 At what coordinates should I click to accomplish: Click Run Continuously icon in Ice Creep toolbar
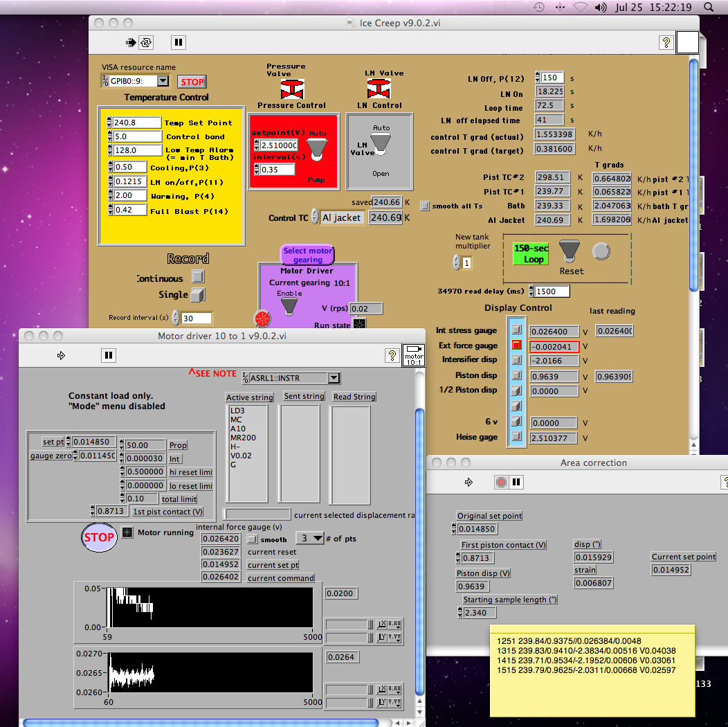(146, 42)
